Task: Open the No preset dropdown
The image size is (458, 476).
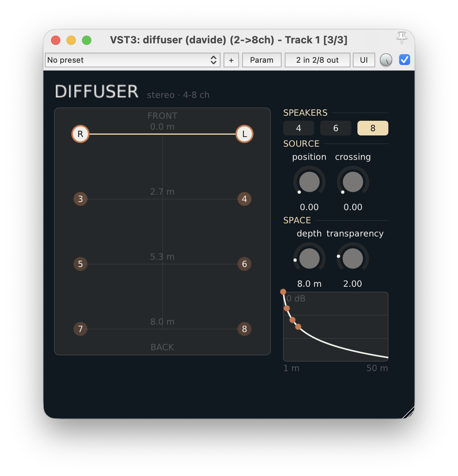Action: click(133, 60)
